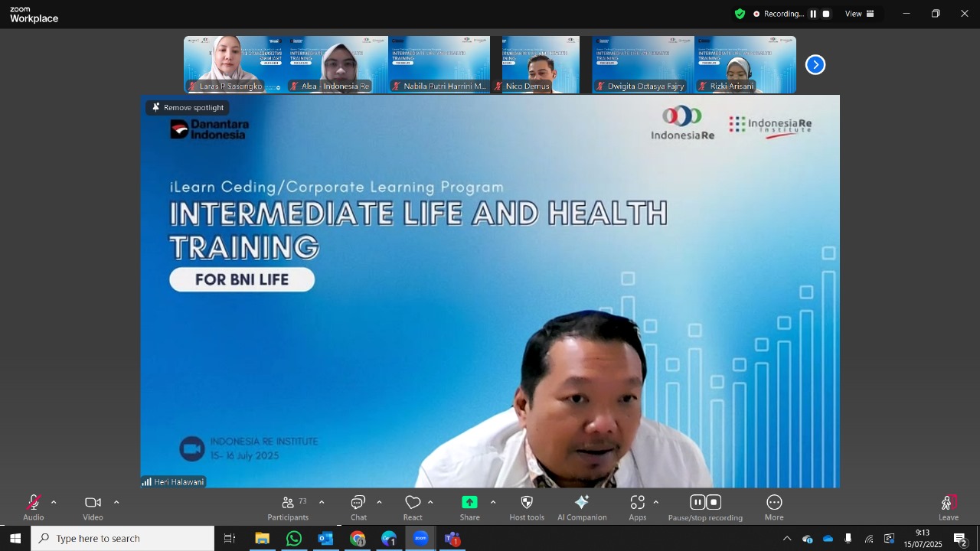Pause recording in bottom toolbar
The height and width of the screenshot is (551, 980).
697,502
